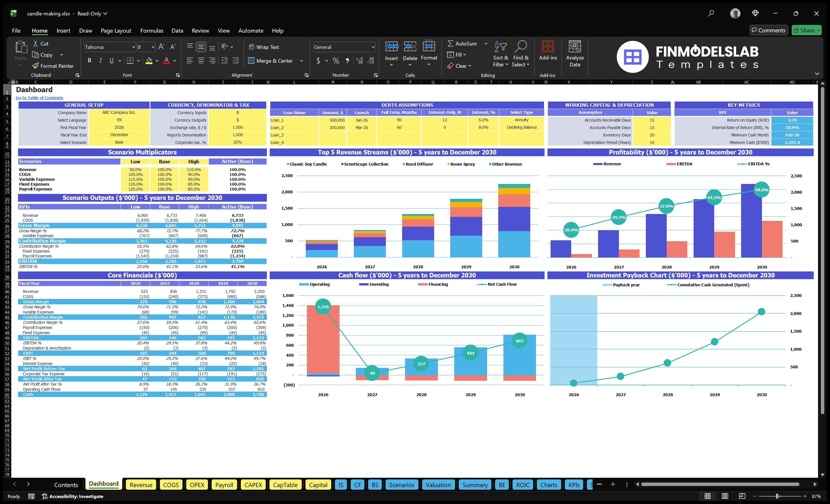Open the Number Format combo box
The height and width of the screenshot is (504, 830).
[x=343, y=47]
